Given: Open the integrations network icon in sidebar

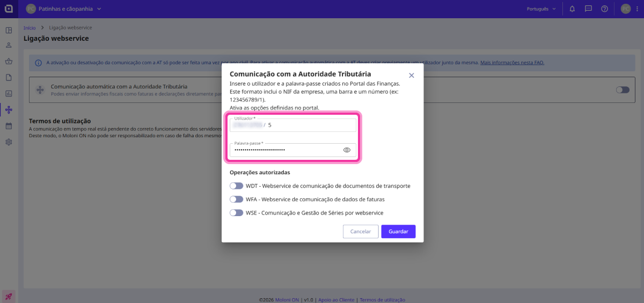Looking at the screenshot, I should (x=9, y=110).
